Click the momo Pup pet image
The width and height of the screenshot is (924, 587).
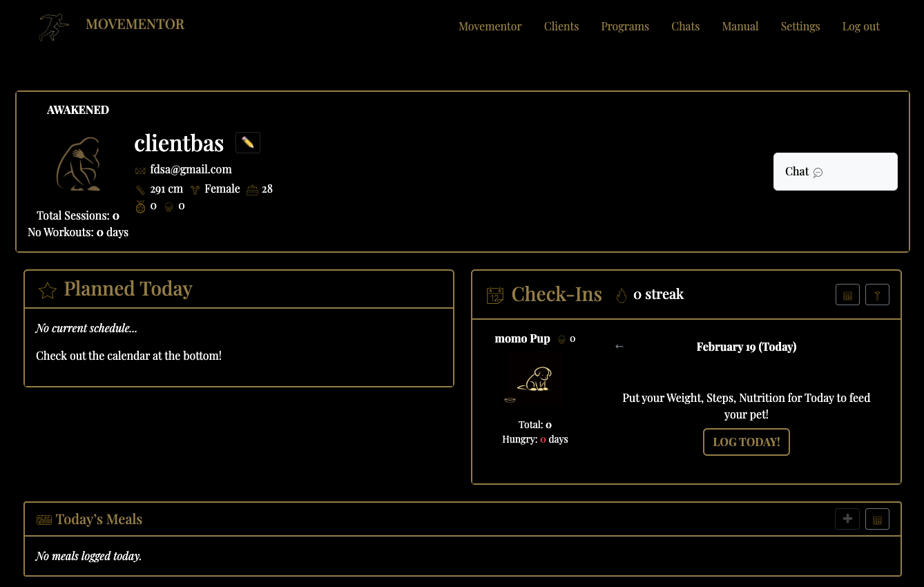pyautogui.click(x=535, y=378)
